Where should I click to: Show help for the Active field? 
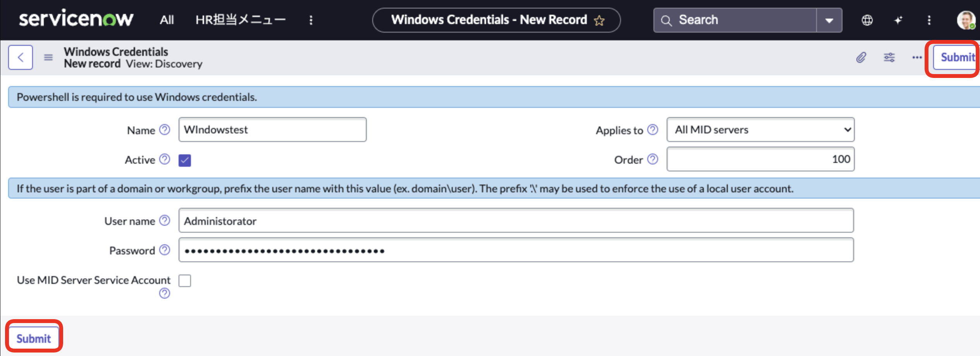(165, 159)
